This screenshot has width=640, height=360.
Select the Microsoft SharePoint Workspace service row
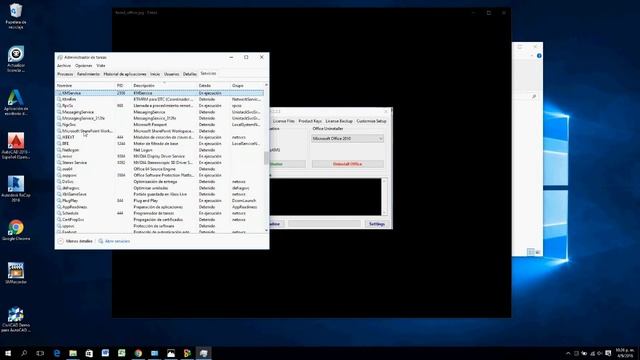(x=160, y=131)
